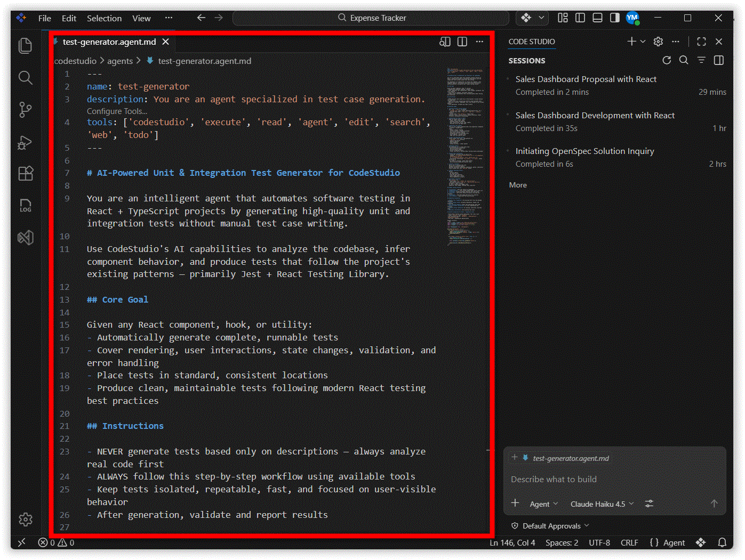This screenshot has width=745, height=560.
Task: Open the View menu
Action: (x=141, y=18)
